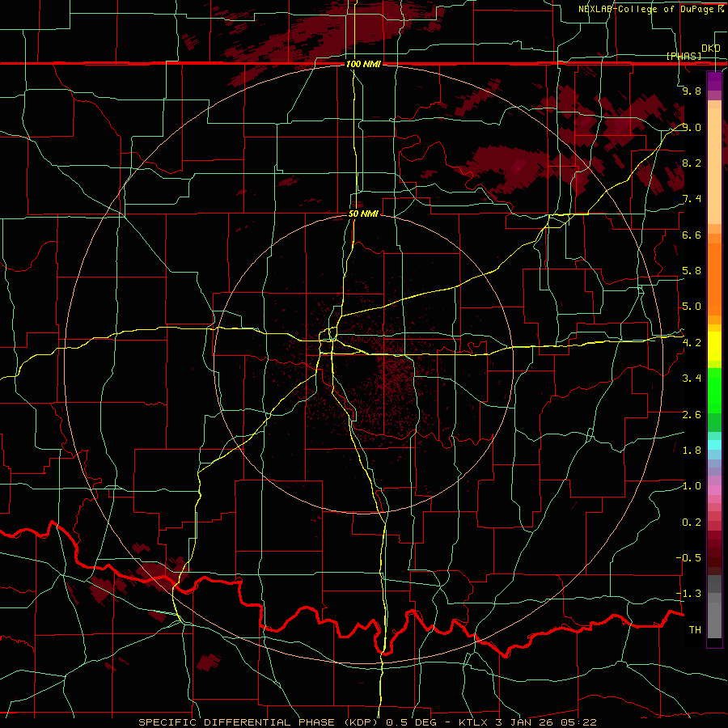Click the 3.4 legend value

(692, 379)
